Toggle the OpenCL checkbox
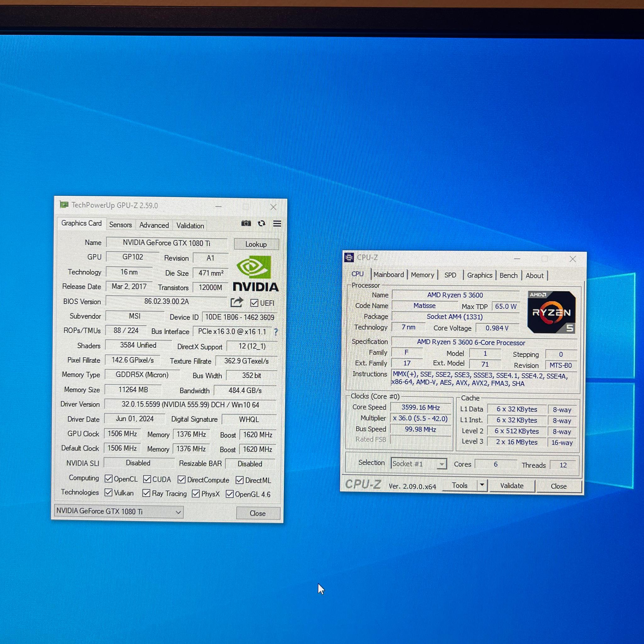 pos(108,479)
